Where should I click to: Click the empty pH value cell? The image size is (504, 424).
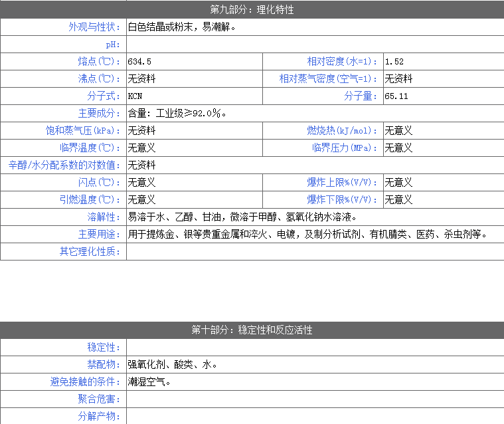click(x=314, y=45)
